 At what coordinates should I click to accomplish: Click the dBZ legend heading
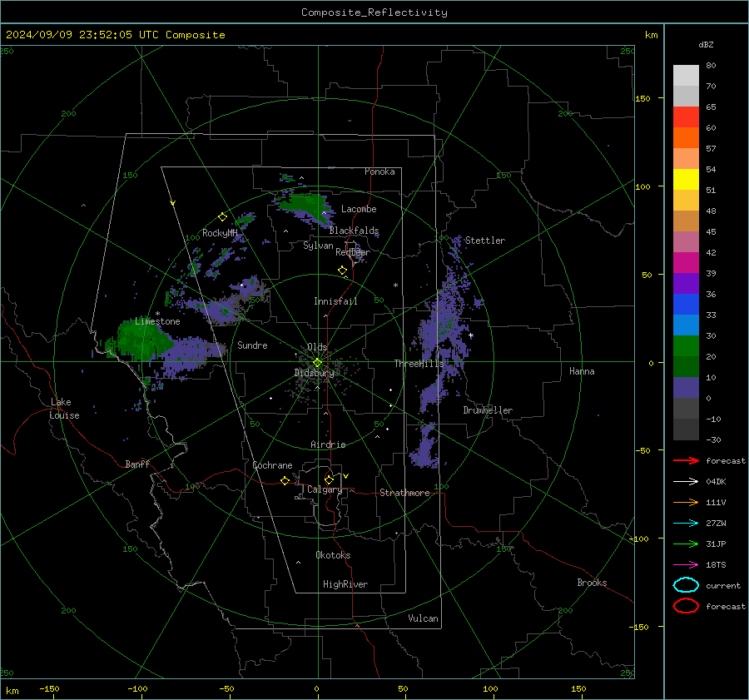706,45
